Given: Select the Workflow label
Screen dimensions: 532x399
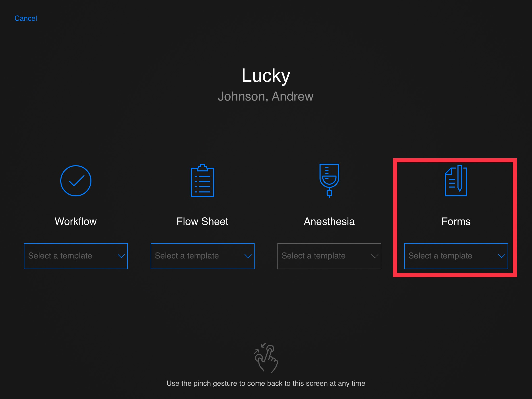Looking at the screenshot, I should tap(76, 222).
